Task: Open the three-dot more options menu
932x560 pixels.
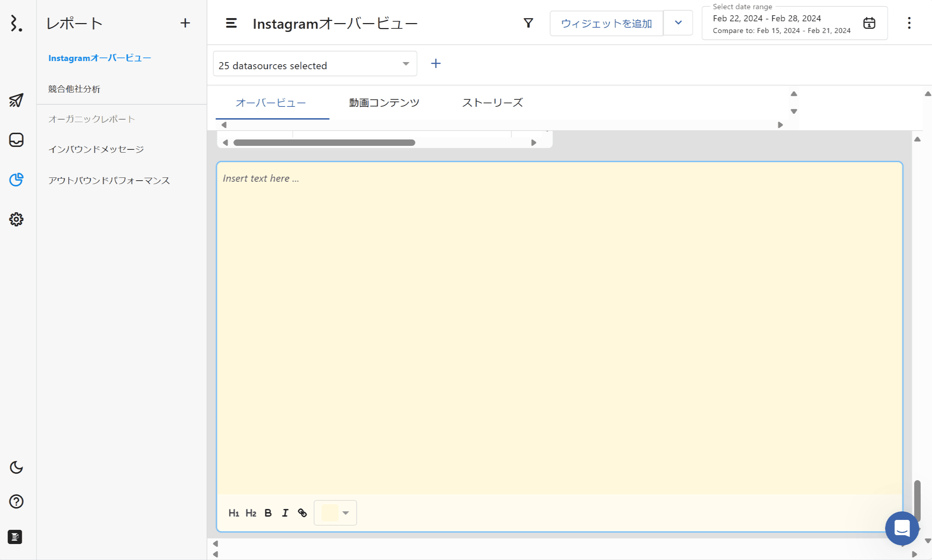Action: click(x=909, y=23)
